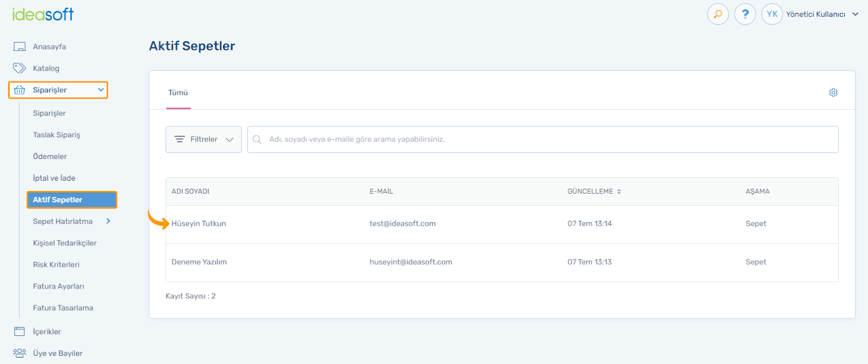Click the AŞAMA column header
Image resolution: width=868 pixels, height=364 pixels.
coord(757,191)
